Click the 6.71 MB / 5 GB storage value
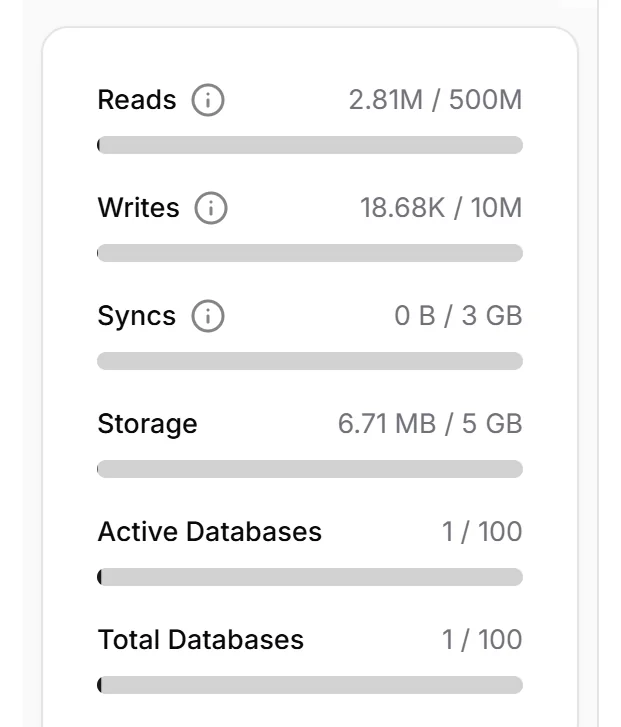 click(430, 424)
